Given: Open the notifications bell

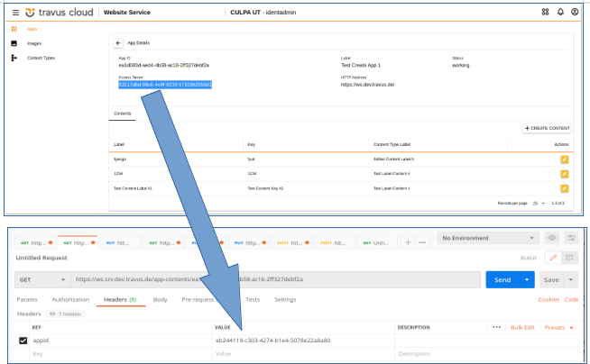Looking at the screenshot, I should pos(560,12).
